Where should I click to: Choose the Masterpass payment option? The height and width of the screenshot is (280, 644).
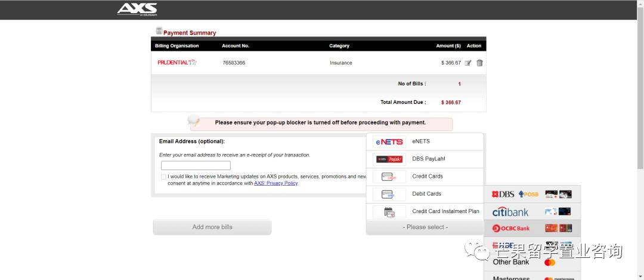click(531, 278)
